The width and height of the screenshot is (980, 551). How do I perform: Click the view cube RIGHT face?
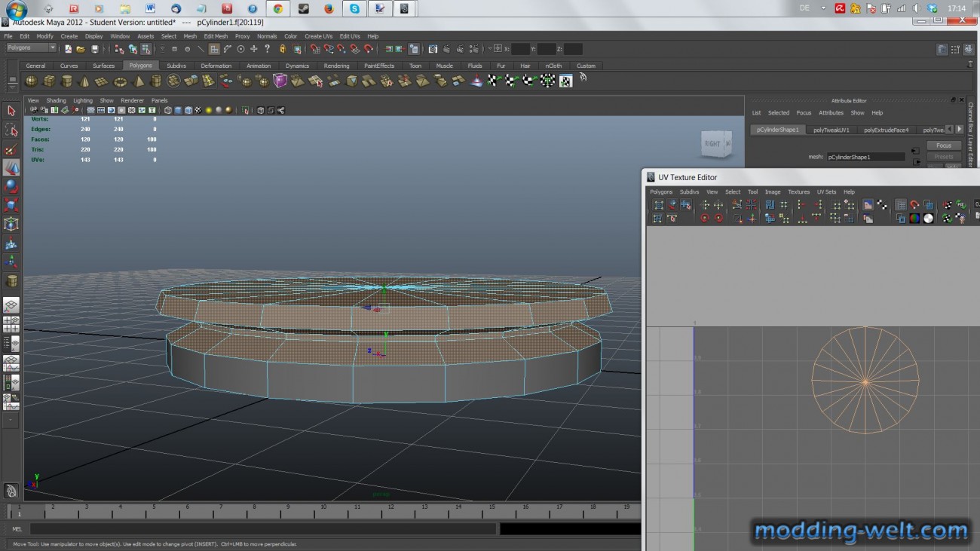[712, 143]
